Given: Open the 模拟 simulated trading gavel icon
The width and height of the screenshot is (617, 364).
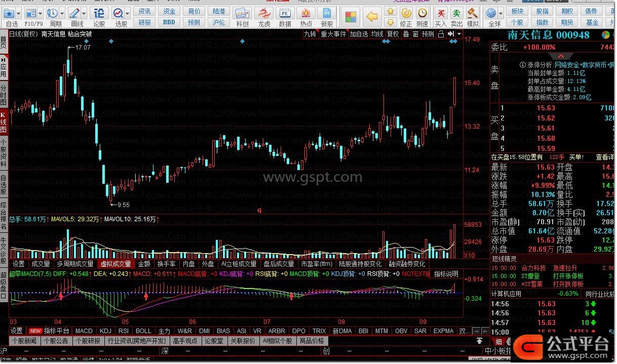Looking at the screenshot, I should 473,13.
